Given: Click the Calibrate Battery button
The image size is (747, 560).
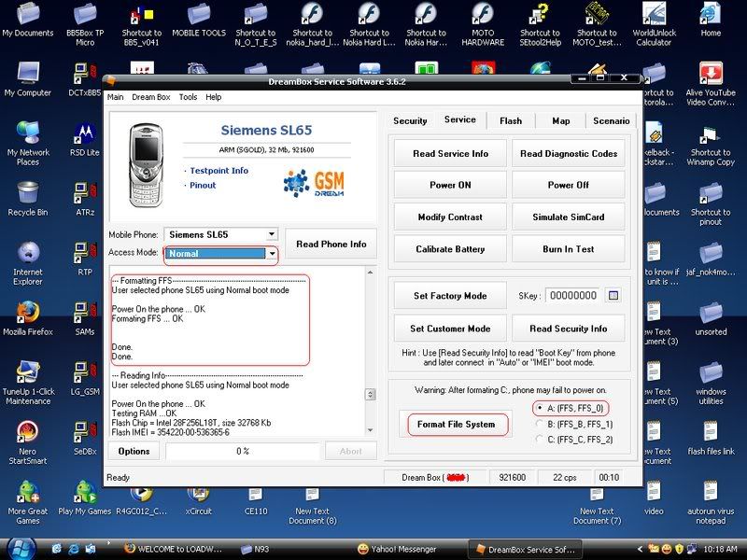Looking at the screenshot, I should tap(450, 249).
